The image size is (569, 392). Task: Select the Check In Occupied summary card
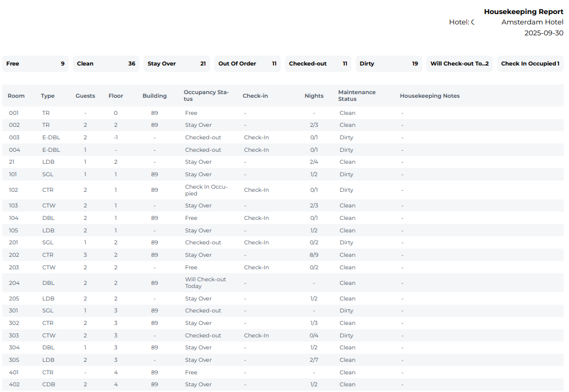click(530, 63)
